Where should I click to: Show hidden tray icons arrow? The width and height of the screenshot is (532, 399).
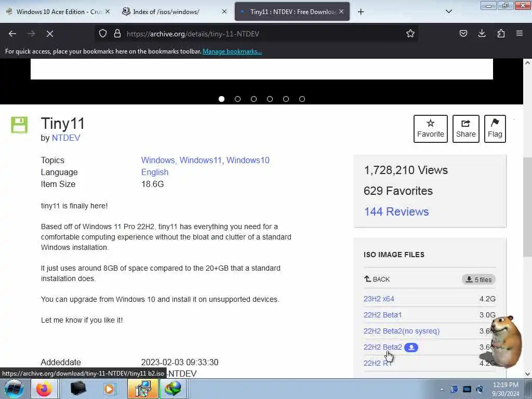coord(442,390)
